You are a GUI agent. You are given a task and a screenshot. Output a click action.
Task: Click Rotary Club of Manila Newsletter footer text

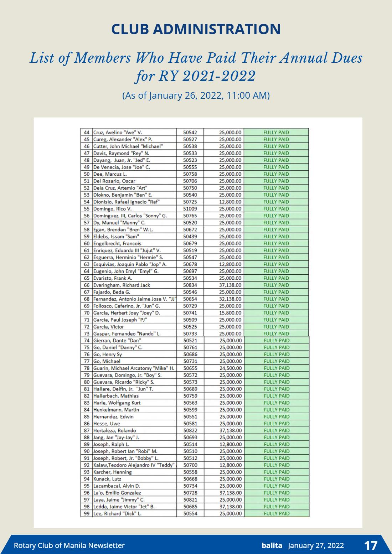[x=69, y=545]
